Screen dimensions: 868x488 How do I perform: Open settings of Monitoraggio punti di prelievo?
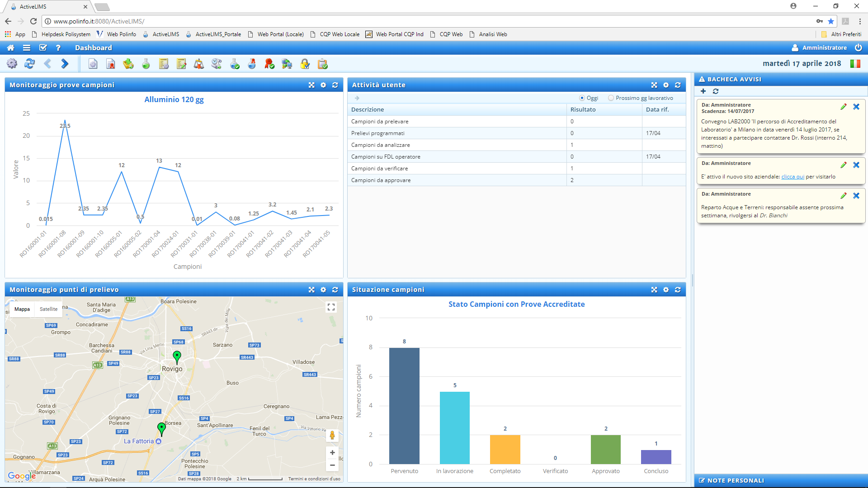323,290
